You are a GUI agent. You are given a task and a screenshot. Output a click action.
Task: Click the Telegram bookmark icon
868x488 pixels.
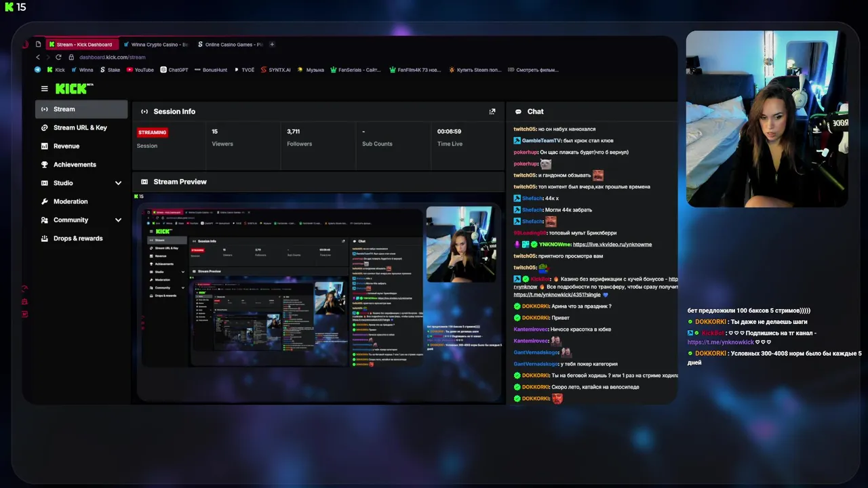point(38,69)
